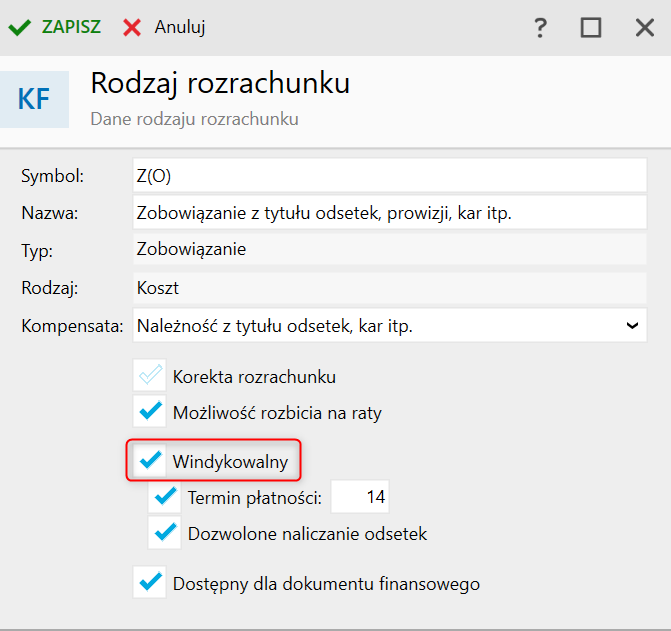Image resolution: width=671 pixels, height=631 pixels.
Task: Close the Rodzaj rozrachunku dialog
Action: (644, 27)
